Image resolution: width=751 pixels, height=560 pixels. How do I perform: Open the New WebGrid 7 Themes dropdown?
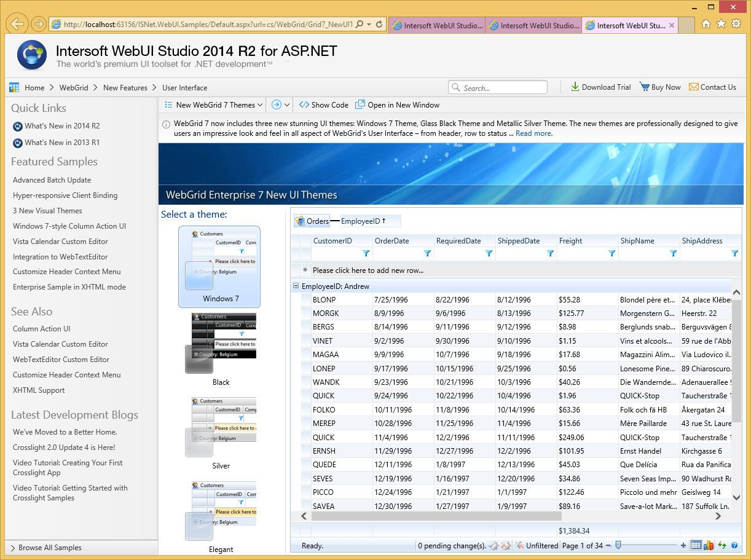[x=212, y=105]
